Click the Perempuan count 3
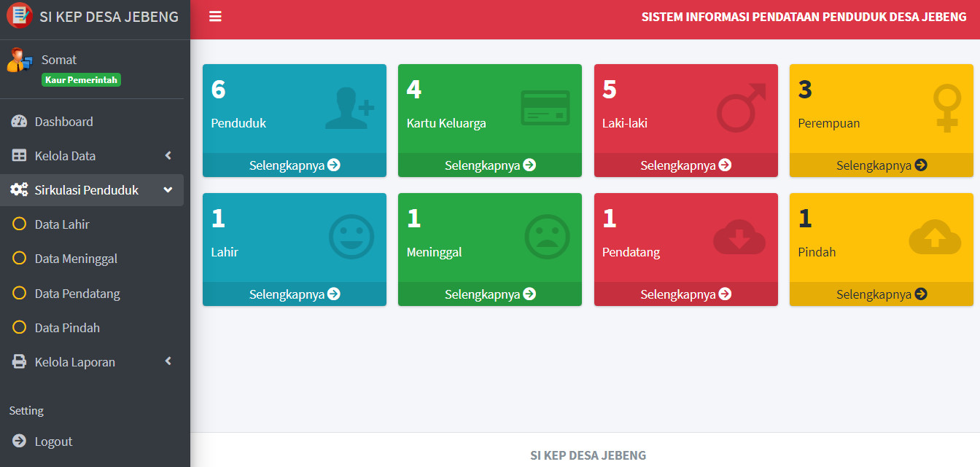Viewport: 980px width, 467px height. 805,90
